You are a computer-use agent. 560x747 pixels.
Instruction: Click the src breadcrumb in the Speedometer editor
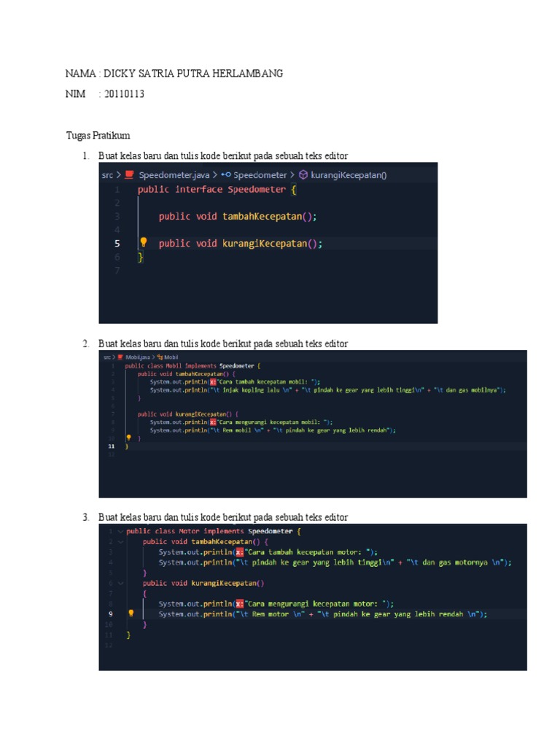(107, 175)
